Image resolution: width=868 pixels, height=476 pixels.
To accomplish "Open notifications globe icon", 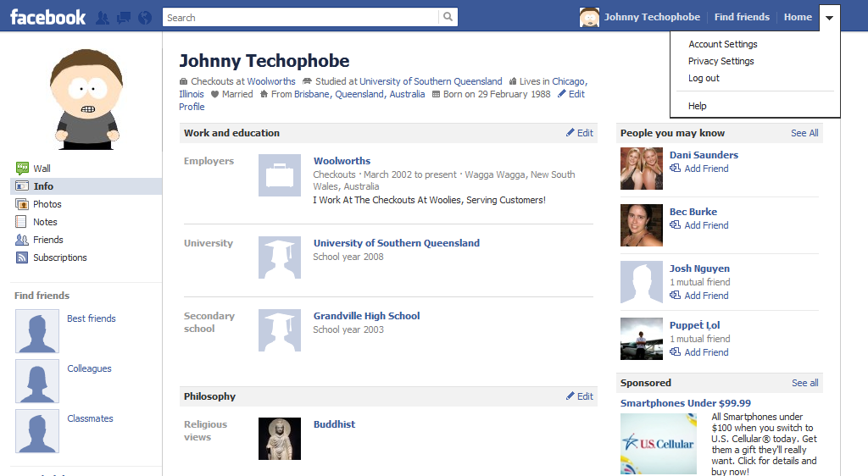I will point(145,18).
